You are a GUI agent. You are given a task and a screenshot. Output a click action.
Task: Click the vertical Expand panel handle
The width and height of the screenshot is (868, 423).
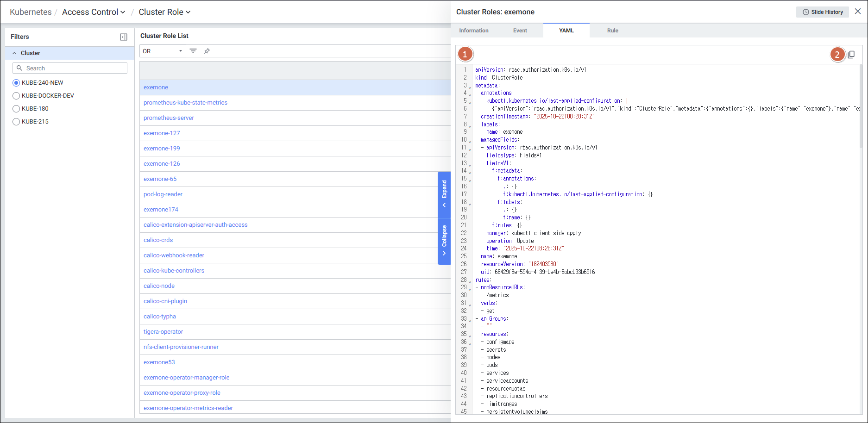pyautogui.click(x=444, y=194)
